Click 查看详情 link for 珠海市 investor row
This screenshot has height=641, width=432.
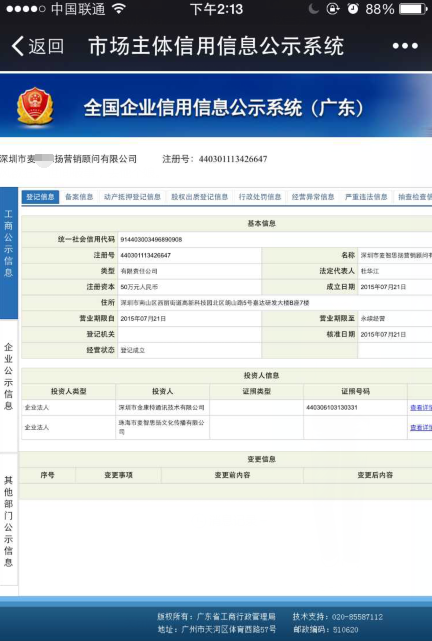pos(421,427)
